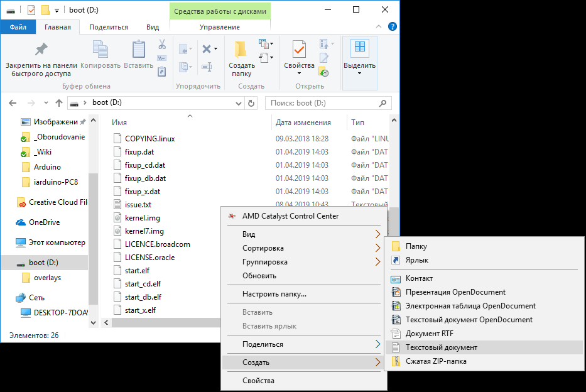586x392 pixels.
Task: Click the Easy access icon
Action: click(264, 58)
